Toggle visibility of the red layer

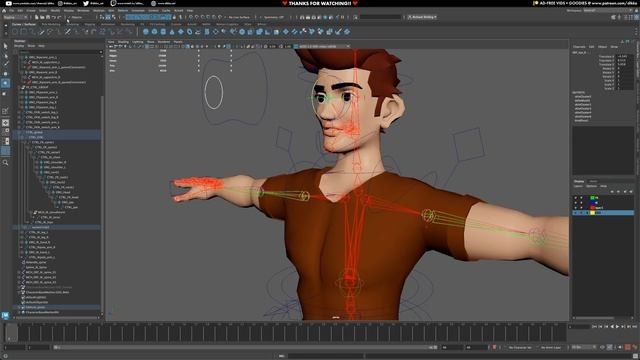pos(576,207)
